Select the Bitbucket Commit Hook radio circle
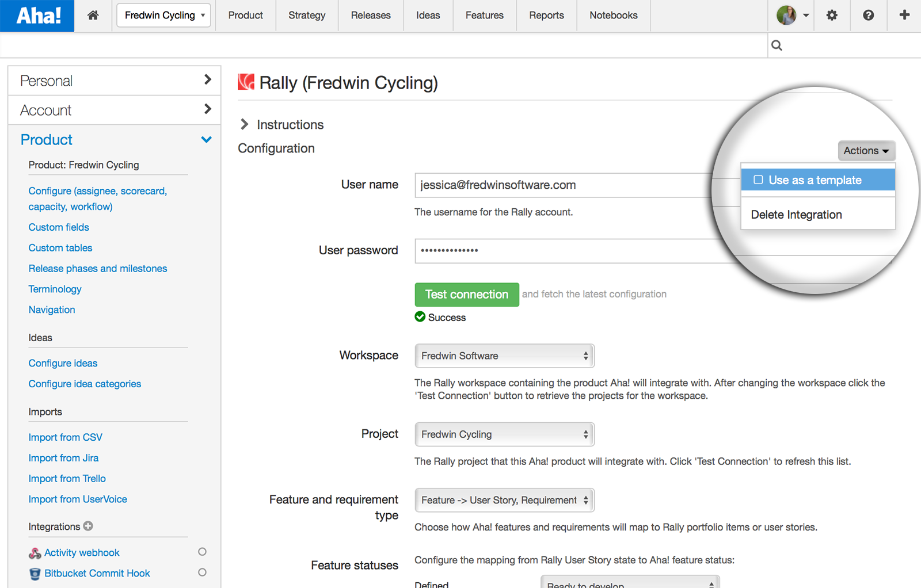The height and width of the screenshot is (588, 921). coord(202,572)
